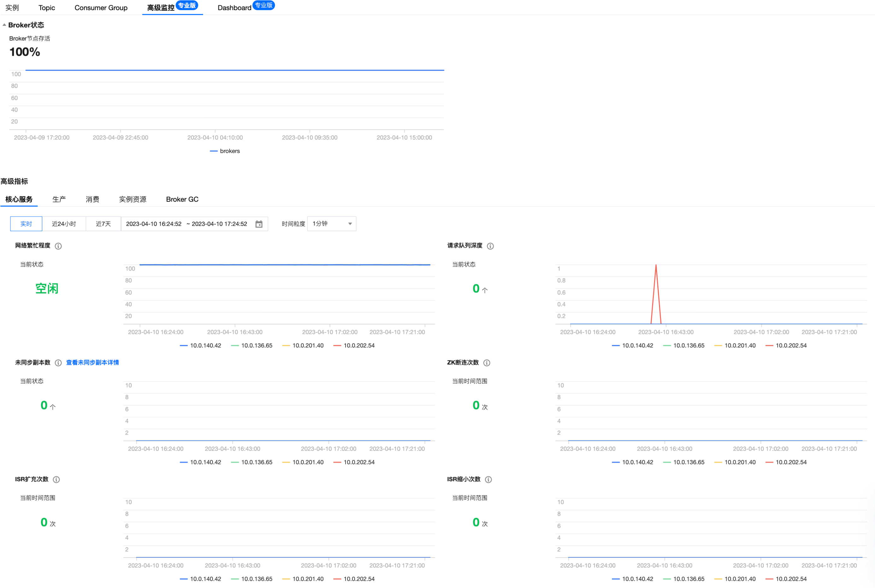The image size is (875, 588).
Task: Toggle 10.0.136.65 in ISR缩小次数 legend
Action: click(x=684, y=579)
